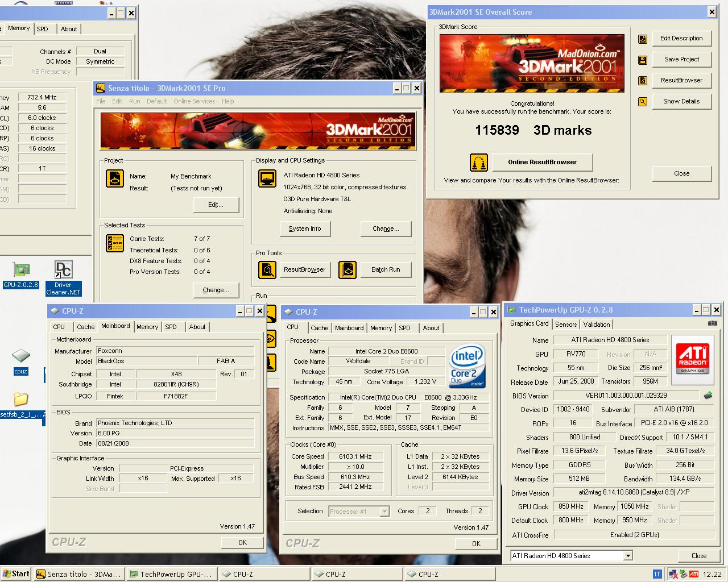728x582 pixels.
Task: Click the Windows Start button
Action: pos(16,574)
